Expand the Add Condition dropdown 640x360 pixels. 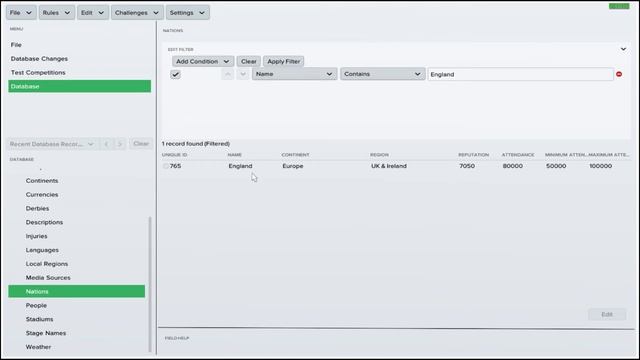(203, 61)
